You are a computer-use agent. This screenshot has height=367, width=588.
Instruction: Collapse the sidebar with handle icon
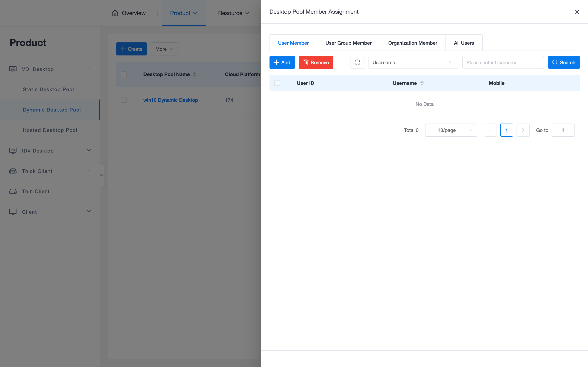coord(102,176)
